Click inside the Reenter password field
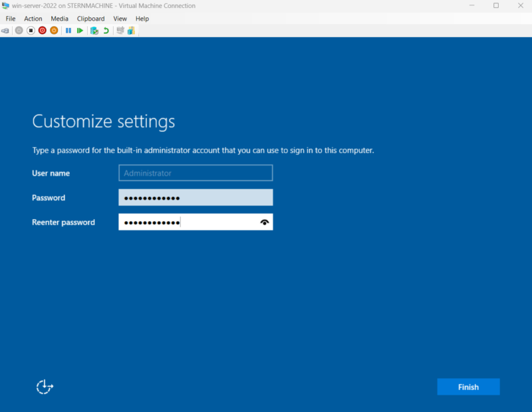The height and width of the screenshot is (412, 532). coord(196,222)
